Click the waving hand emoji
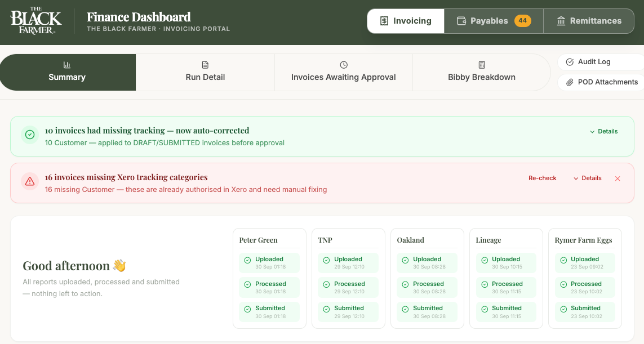 pos(119,266)
